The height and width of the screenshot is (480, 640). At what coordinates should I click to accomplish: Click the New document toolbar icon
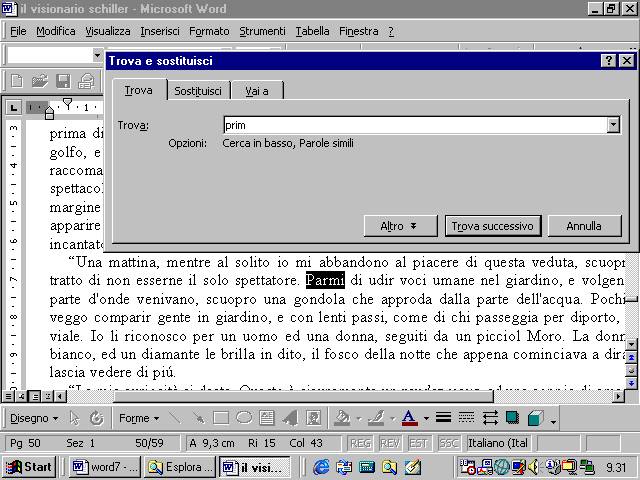coord(17,81)
